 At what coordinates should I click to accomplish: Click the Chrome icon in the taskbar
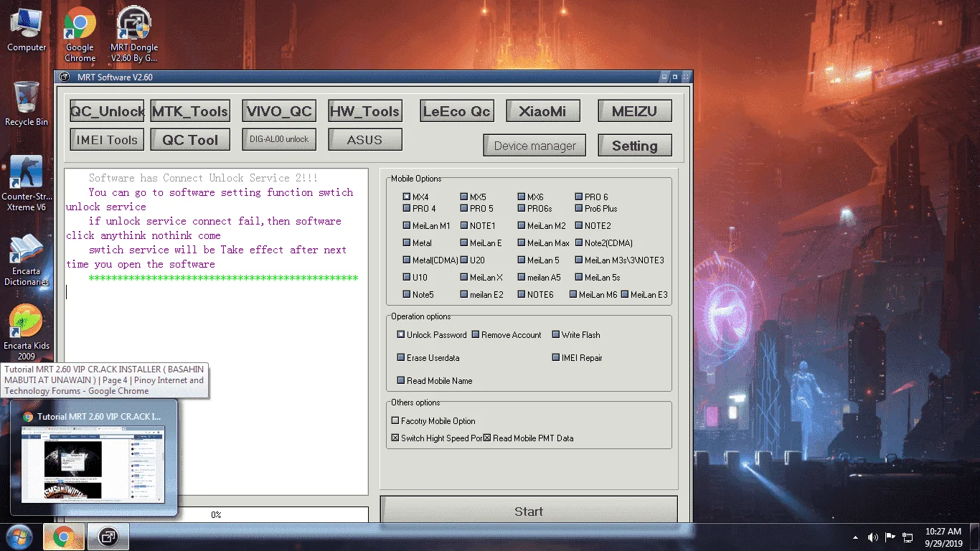[x=64, y=537]
